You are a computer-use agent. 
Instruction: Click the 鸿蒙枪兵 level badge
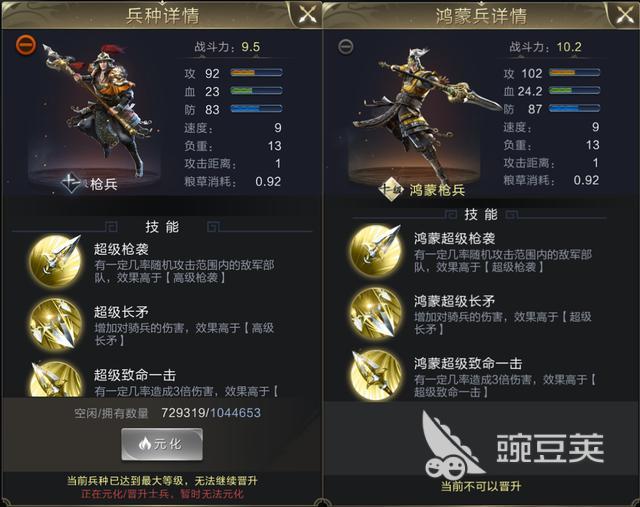390,189
